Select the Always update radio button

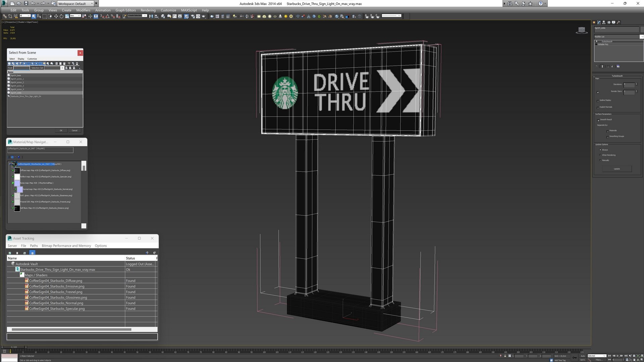[600, 150]
